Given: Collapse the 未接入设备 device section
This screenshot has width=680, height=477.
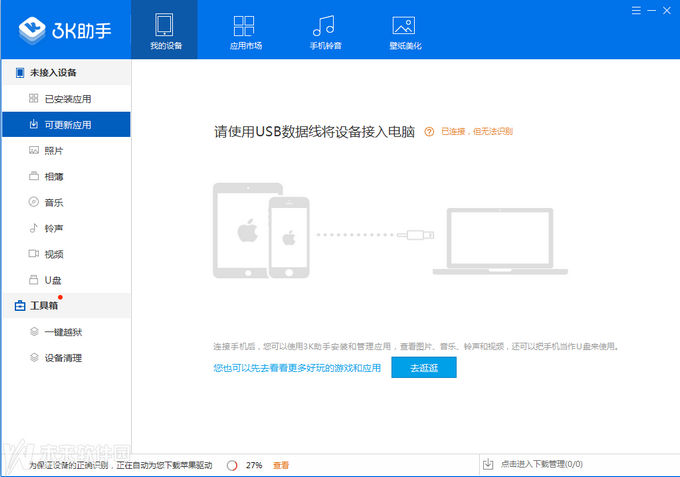Looking at the screenshot, I should pyautogui.click(x=52, y=73).
